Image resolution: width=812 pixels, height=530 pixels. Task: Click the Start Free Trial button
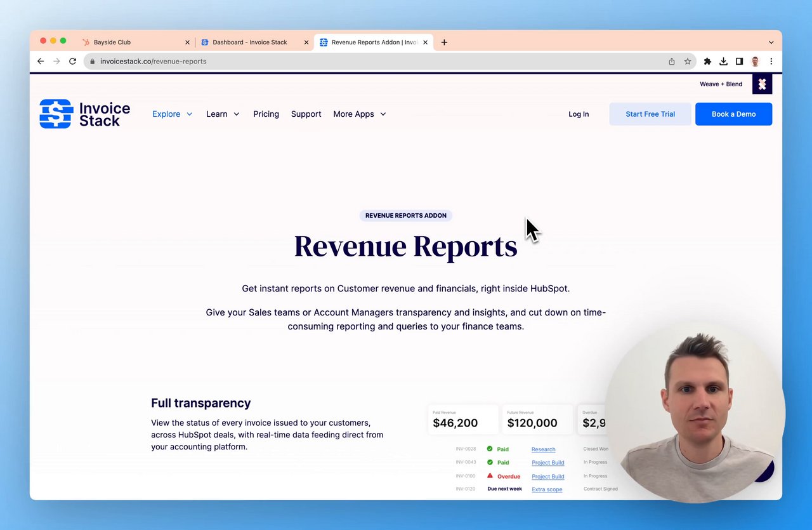[x=650, y=114]
